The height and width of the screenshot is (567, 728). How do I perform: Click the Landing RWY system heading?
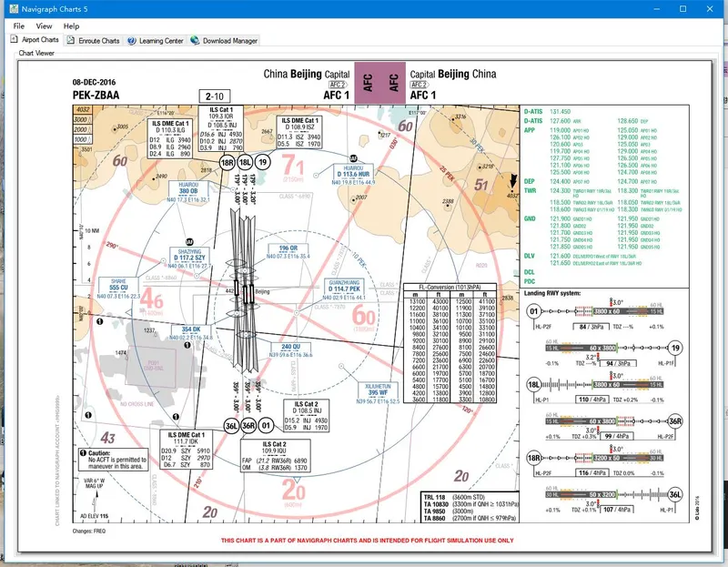point(552,293)
